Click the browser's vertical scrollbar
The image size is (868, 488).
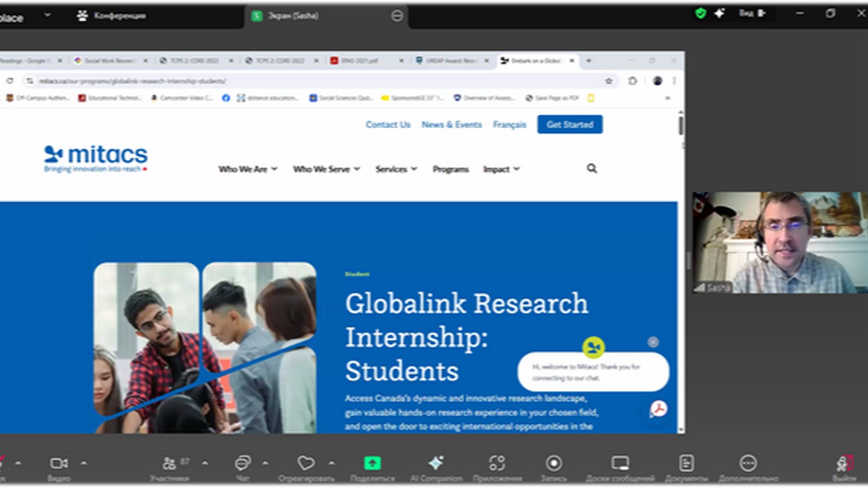[681, 125]
